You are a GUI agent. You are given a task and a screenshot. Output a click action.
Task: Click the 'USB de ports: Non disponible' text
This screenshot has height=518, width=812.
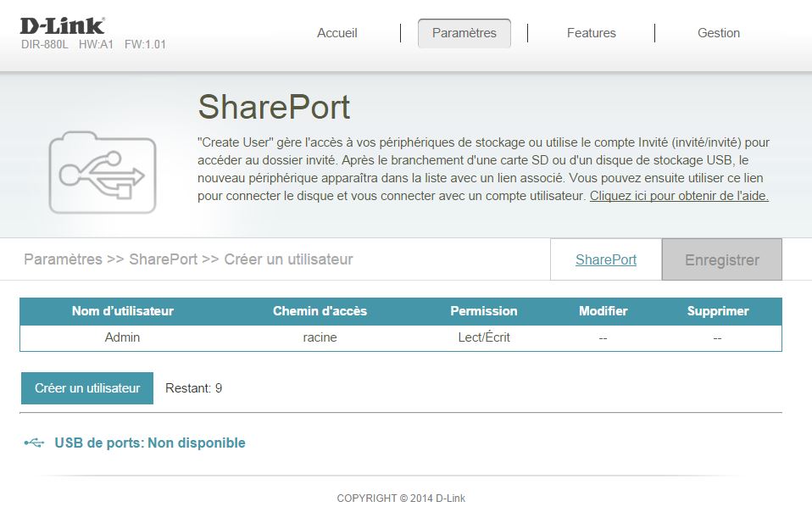pos(149,443)
